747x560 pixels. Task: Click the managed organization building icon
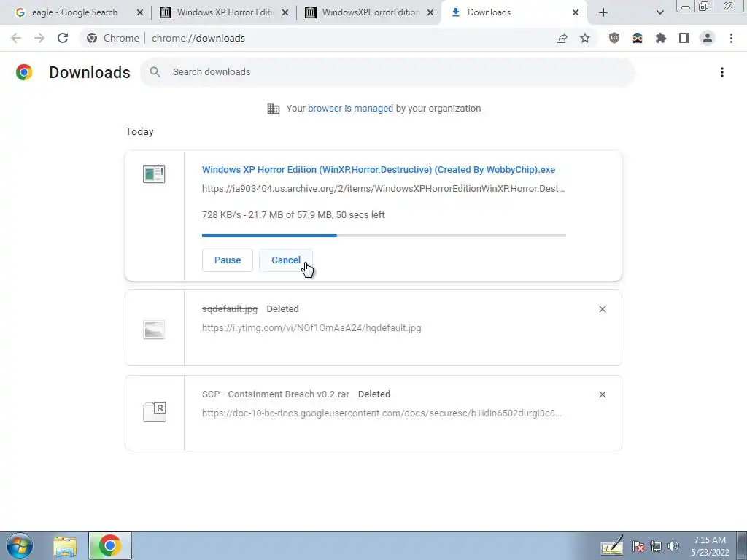point(274,109)
